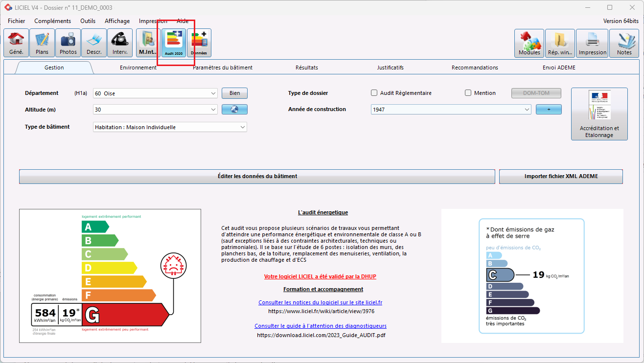The width and height of the screenshot is (644, 363).
Task: Open the Données toolbar icon
Action: (199, 43)
